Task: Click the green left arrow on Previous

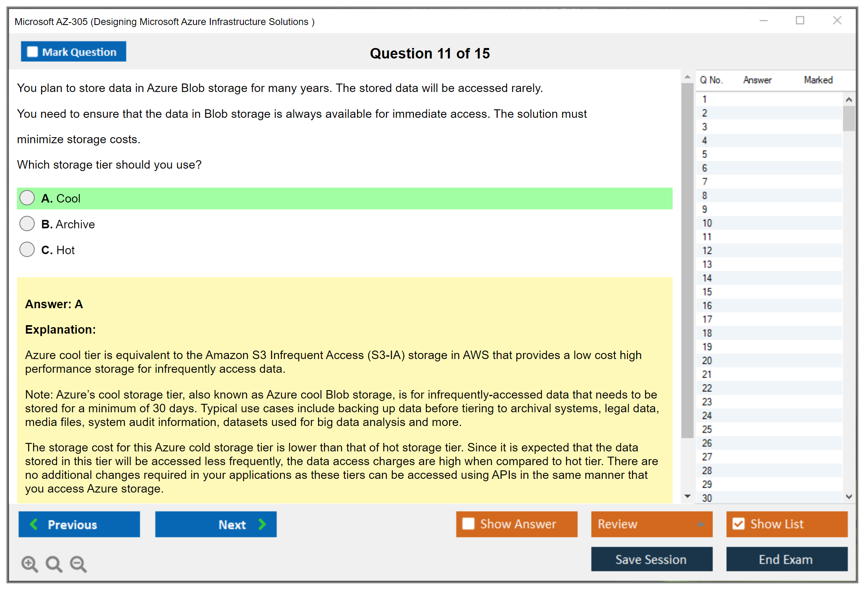Action: tap(34, 524)
